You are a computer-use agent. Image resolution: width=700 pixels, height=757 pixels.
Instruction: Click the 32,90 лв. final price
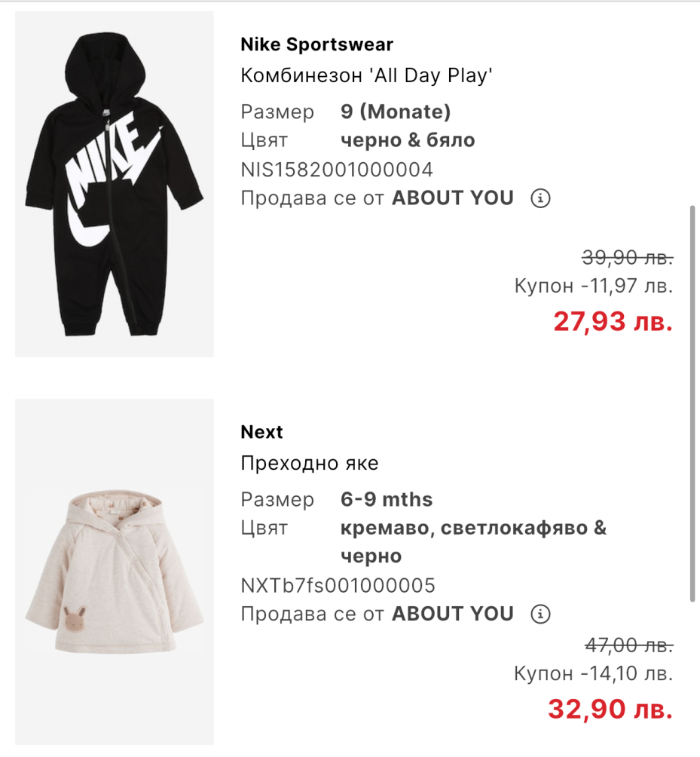610,709
